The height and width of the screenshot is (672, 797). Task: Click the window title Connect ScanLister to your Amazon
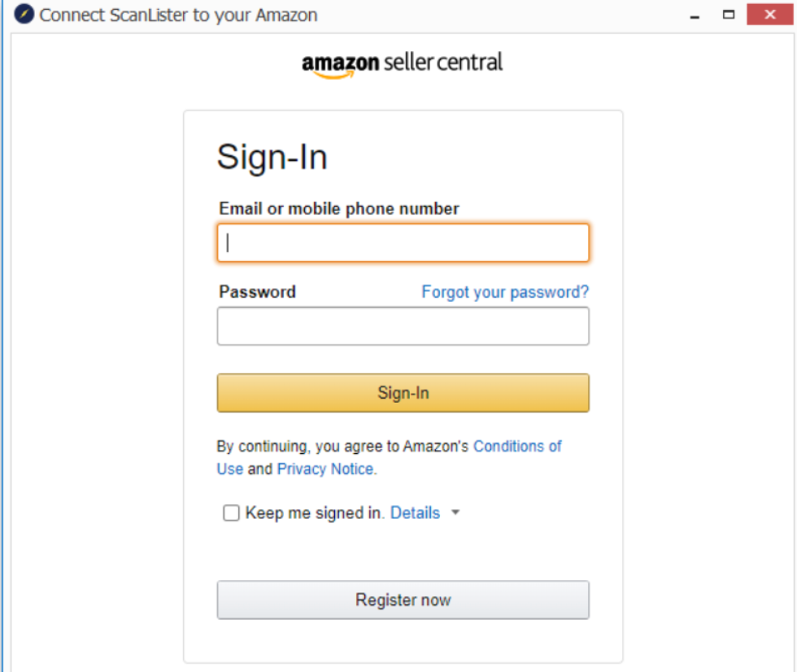point(178,15)
